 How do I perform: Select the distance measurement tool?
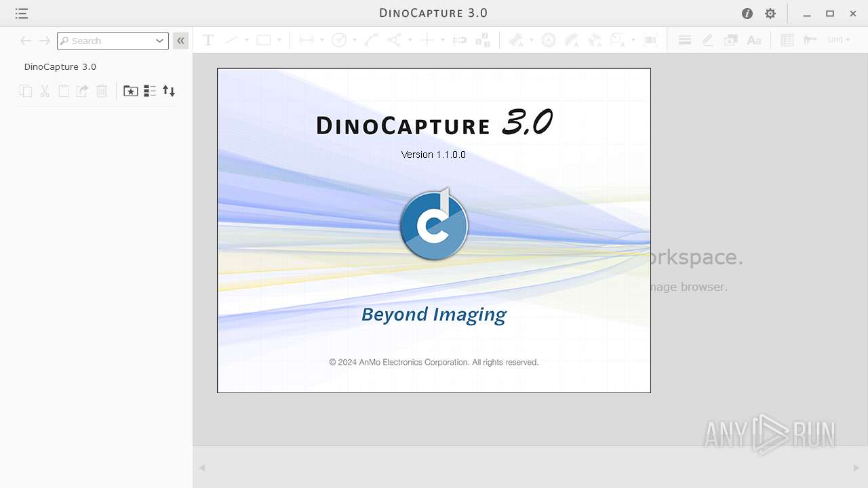pos(307,40)
